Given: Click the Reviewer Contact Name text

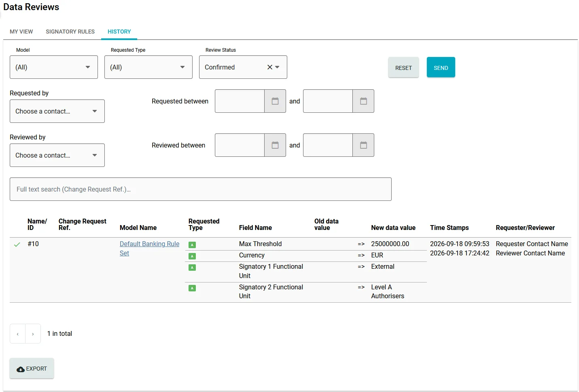Looking at the screenshot, I should click(530, 253).
